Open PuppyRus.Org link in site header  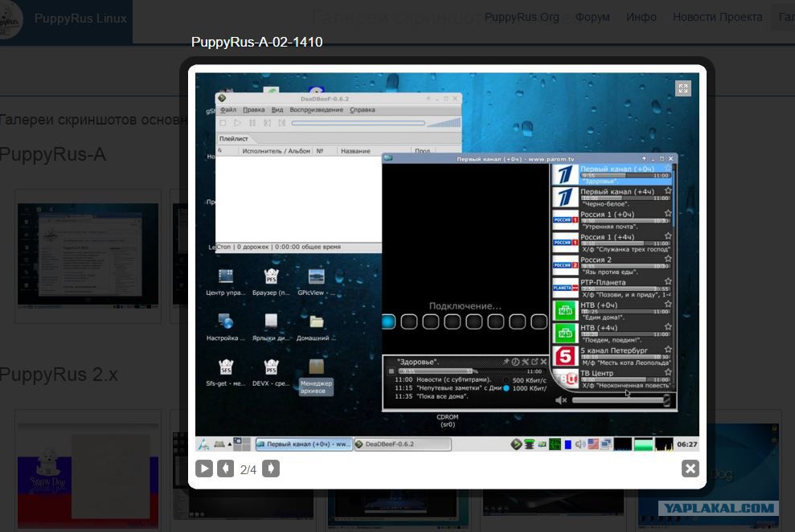(522, 17)
